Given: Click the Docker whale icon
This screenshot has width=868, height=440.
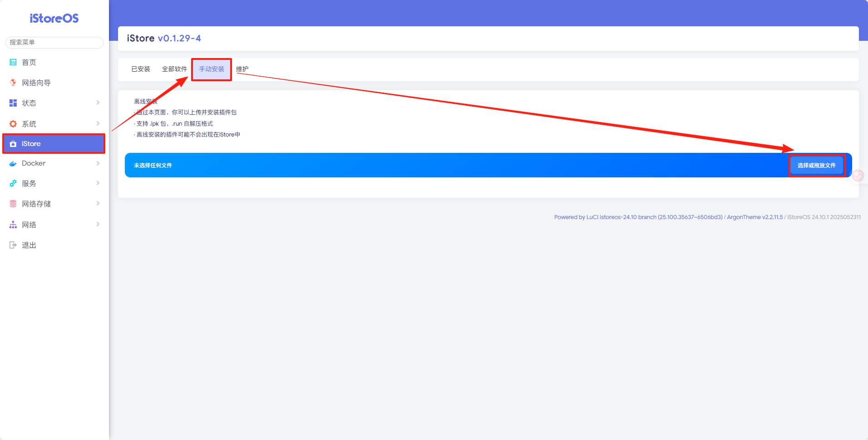Looking at the screenshot, I should [13, 163].
